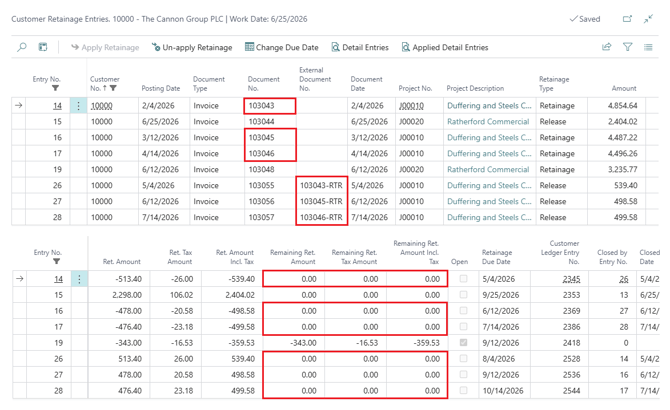Screen dimensions: 670x410
Task: Click the Retainage Type column header
Action: click(554, 84)
